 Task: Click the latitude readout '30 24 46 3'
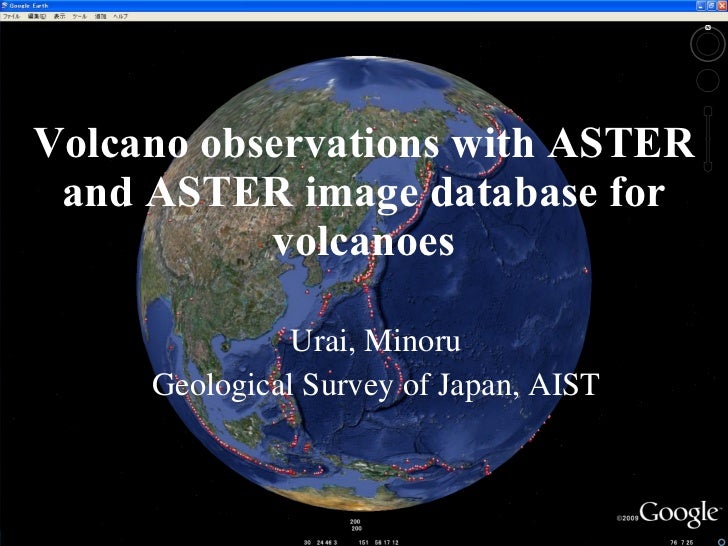[x=320, y=542]
